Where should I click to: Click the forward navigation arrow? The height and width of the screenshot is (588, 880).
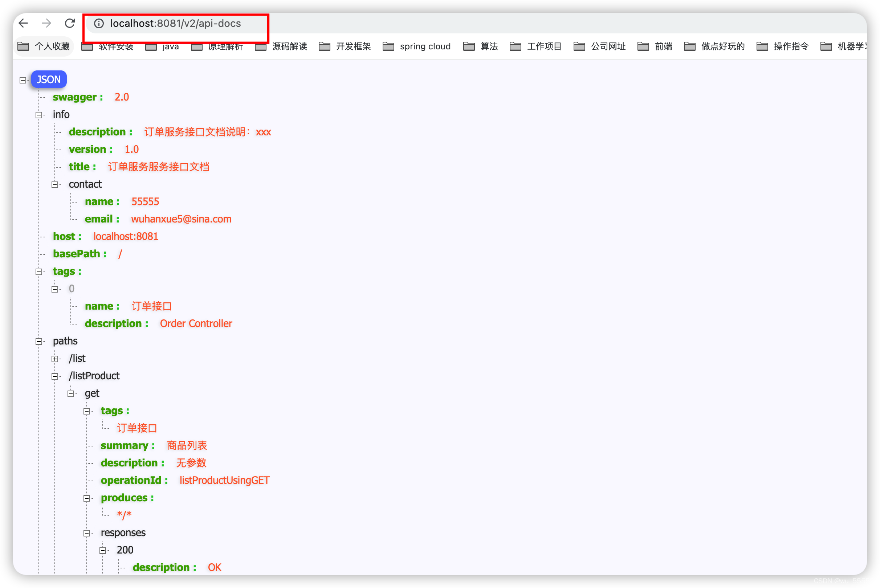[x=46, y=23]
